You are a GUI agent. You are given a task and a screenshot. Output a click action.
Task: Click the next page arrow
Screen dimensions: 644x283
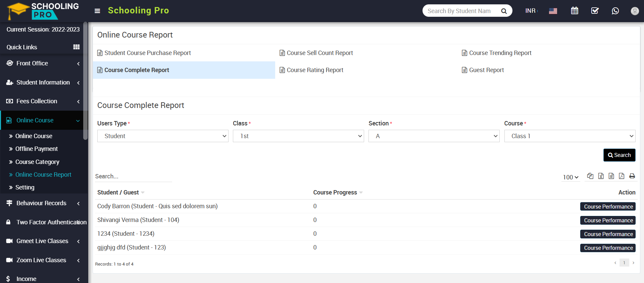click(633, 263)
